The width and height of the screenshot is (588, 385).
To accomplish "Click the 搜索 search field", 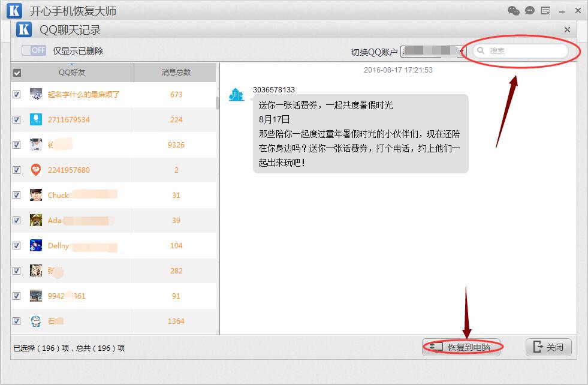I will point(520,50).
